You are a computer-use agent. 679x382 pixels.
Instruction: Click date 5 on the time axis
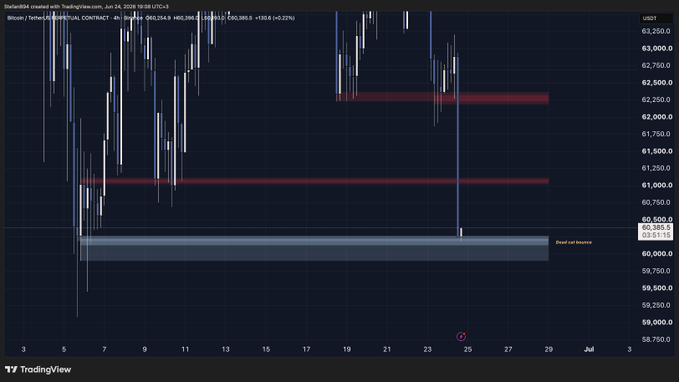pos(64,349)
